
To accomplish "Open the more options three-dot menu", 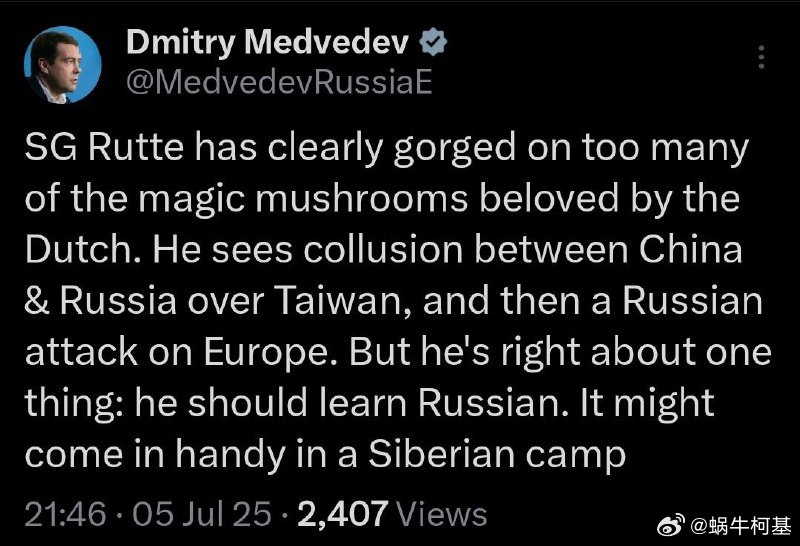I will (761, 57).
